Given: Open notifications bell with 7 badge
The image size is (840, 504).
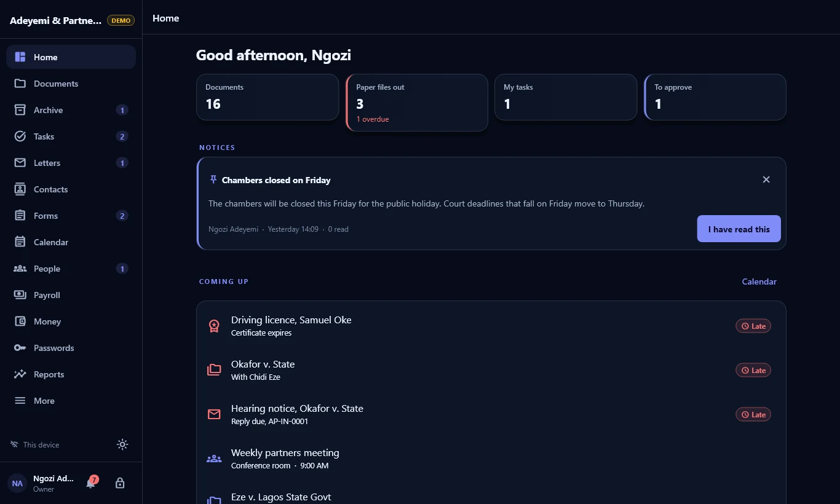Looking at the screenshot, I should pos(91,482).
